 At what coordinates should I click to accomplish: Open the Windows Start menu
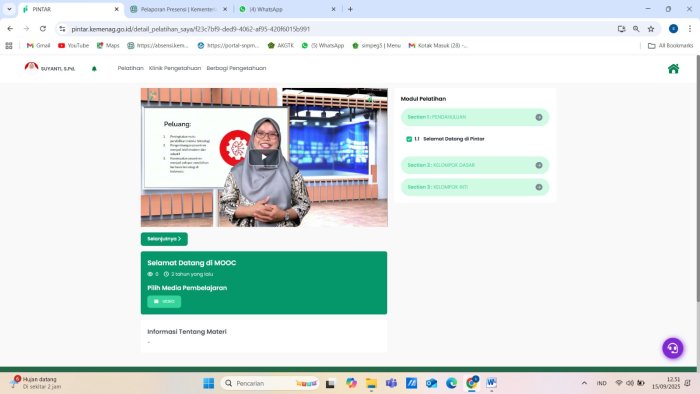pos(208,383)
